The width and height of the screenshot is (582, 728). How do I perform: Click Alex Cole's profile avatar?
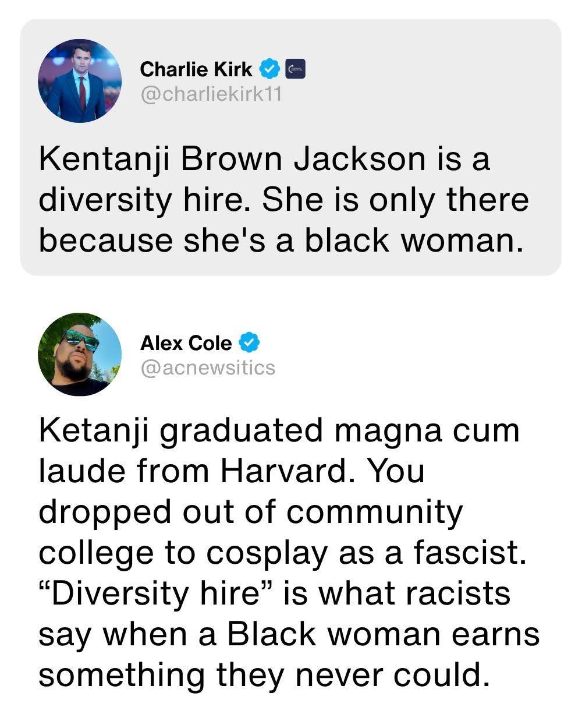click(80, 354)
